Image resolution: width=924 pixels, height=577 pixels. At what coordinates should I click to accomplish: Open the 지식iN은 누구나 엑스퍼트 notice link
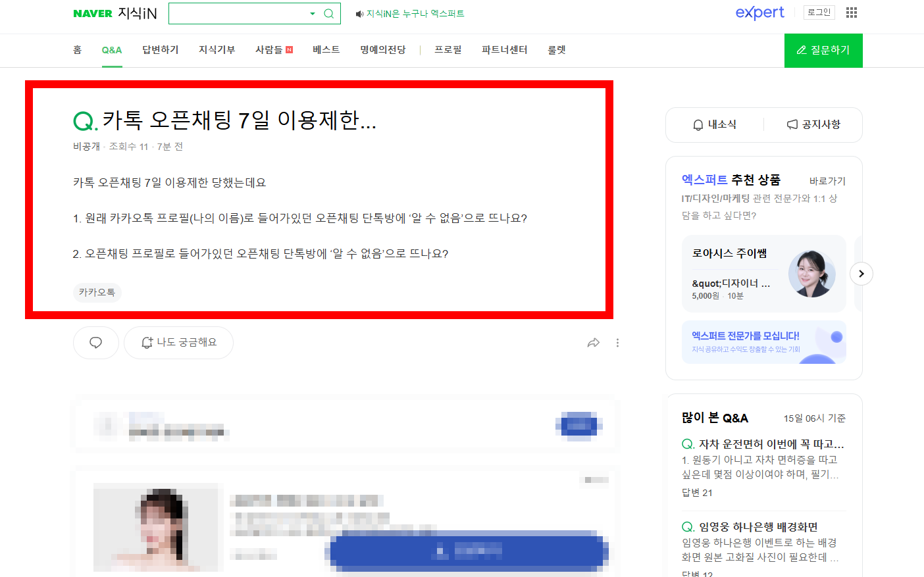pos(415,14)
